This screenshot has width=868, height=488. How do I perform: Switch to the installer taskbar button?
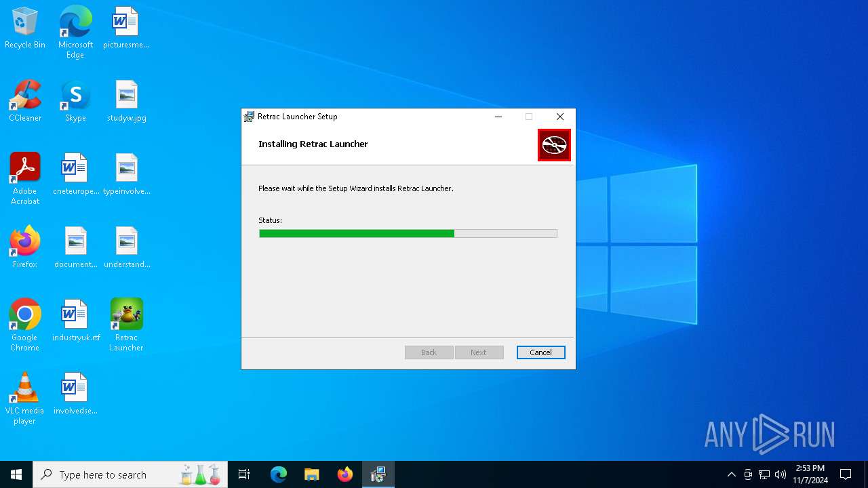378,474
